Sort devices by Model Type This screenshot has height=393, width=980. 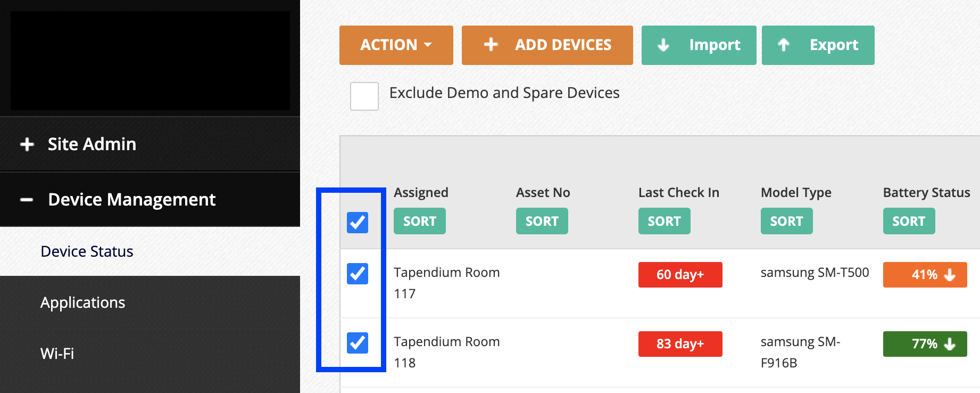786,220
